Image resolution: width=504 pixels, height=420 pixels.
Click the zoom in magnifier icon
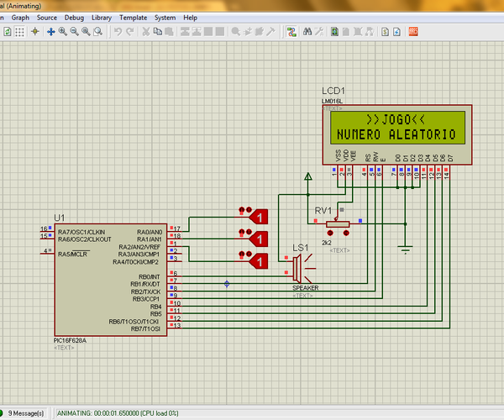[62, 31]
